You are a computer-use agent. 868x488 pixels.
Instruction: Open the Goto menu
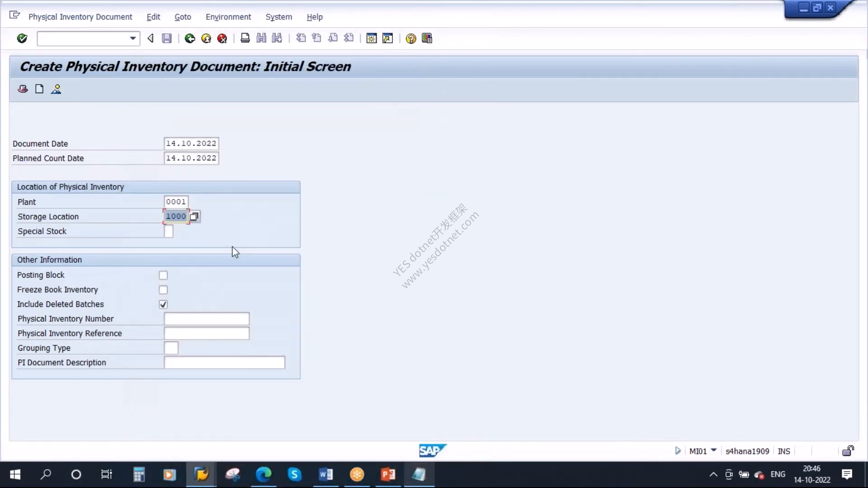[183, 17]
